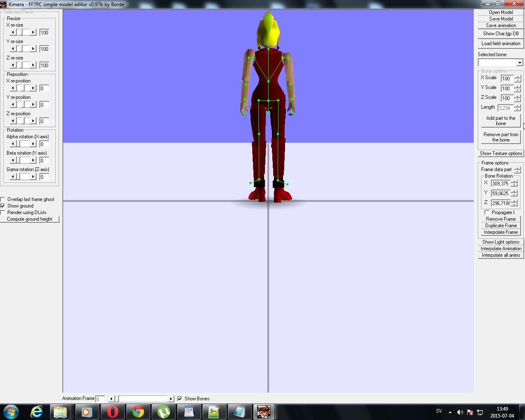The width and height of the screenshot is (525, 420).
Task: Adjust the X Scale spinner
Action: pyautogui.click(x=518, y=78)
